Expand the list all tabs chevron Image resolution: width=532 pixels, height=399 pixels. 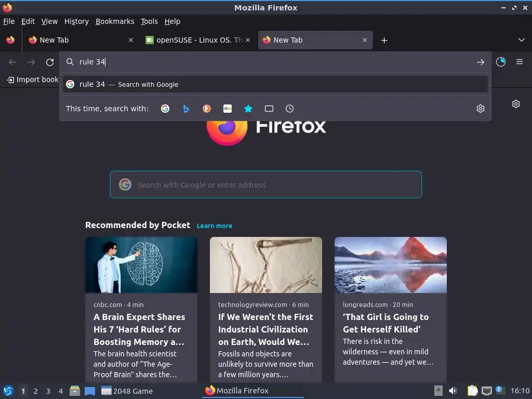(x=522, y=40)
